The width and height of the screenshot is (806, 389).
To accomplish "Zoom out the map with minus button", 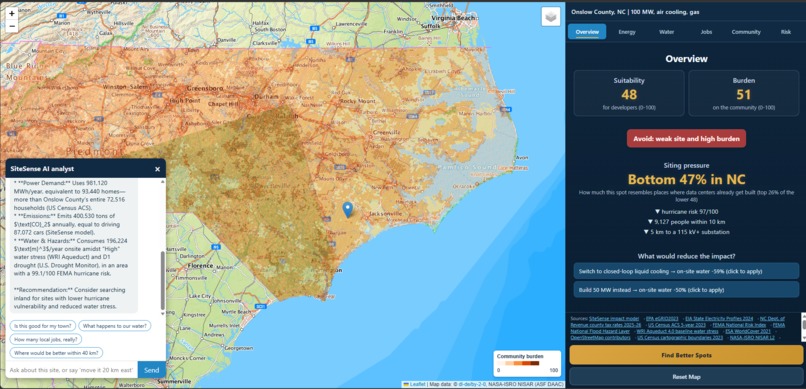I will (x=12, y=26).
